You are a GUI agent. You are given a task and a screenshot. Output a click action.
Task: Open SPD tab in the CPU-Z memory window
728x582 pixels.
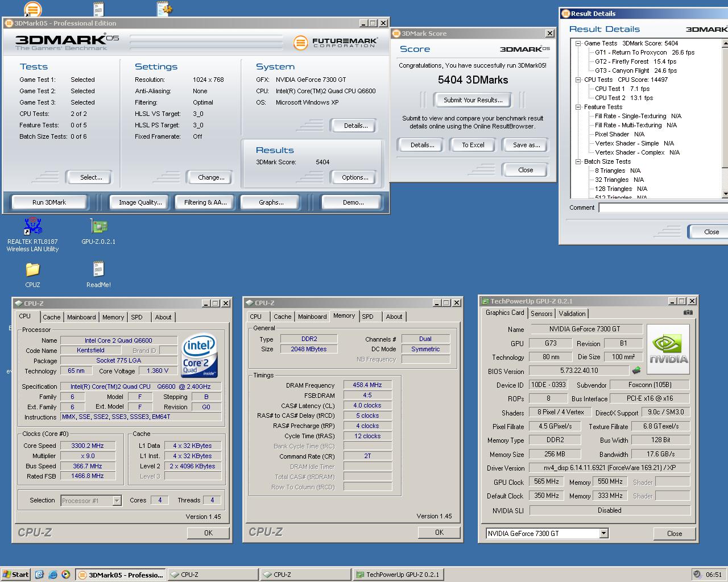point(367,317)
